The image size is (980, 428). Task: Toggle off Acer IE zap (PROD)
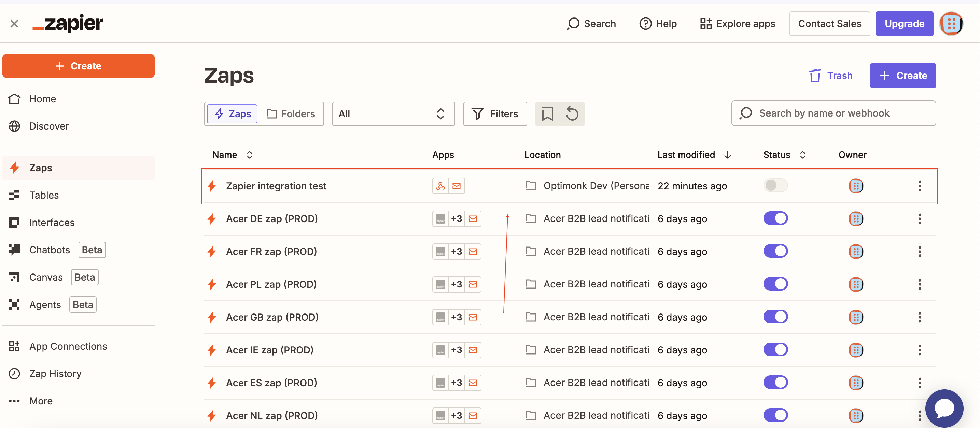coord(775,349)
